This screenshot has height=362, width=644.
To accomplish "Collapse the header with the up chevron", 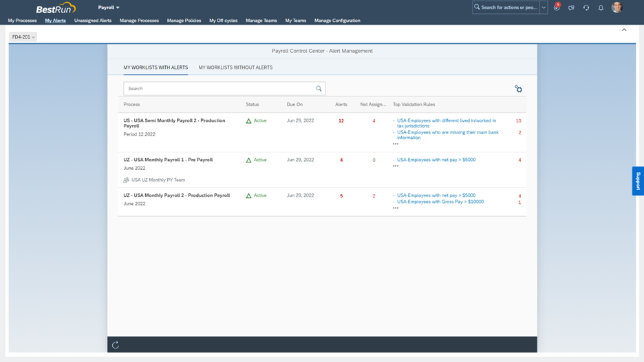I will [x=624, y=30].
